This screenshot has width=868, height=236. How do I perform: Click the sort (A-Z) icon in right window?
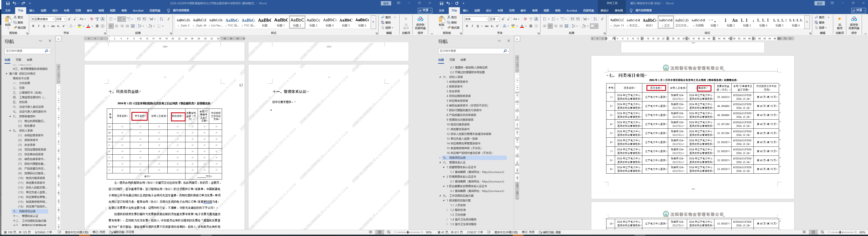point(595,19)
